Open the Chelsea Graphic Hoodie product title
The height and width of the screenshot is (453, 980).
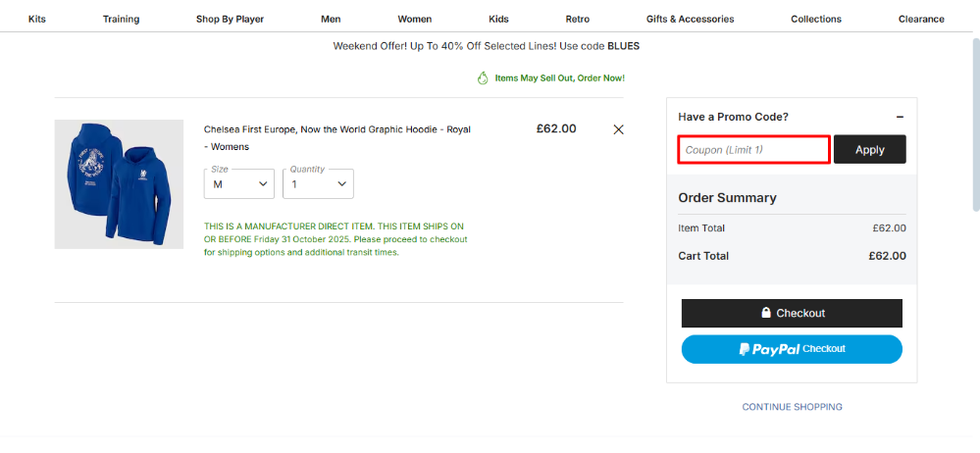coord(336,138)
